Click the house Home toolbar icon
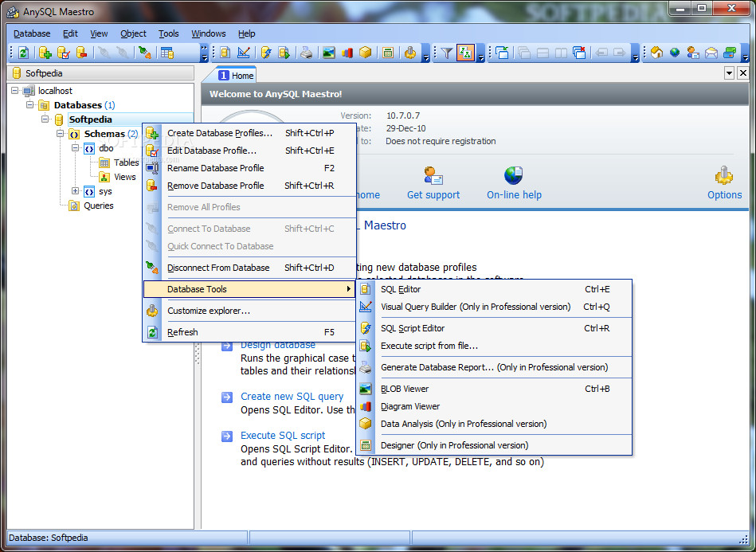Viewport: 756px width, 552px height. tap(656, 53)
